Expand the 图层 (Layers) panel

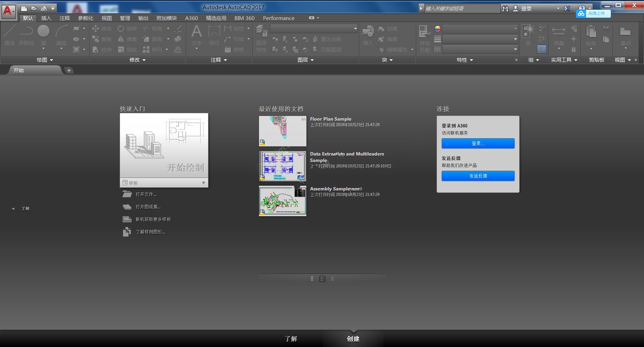pyautogui.click(x=305, y=60)
